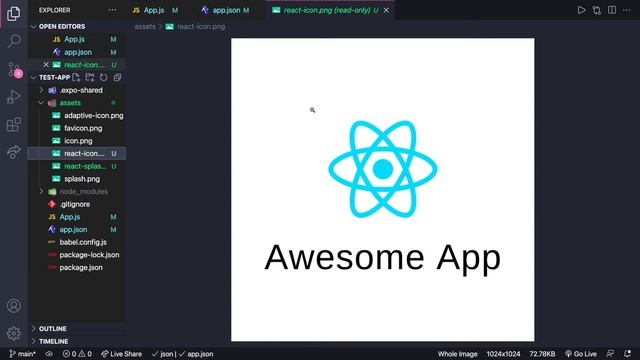Click the 1024x1024 image size entry

tap(503, 354)
